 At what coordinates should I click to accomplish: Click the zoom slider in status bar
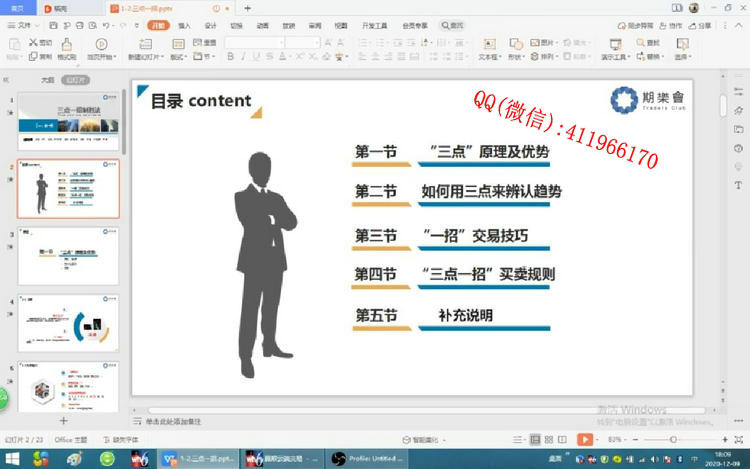[x=674, y=439]
